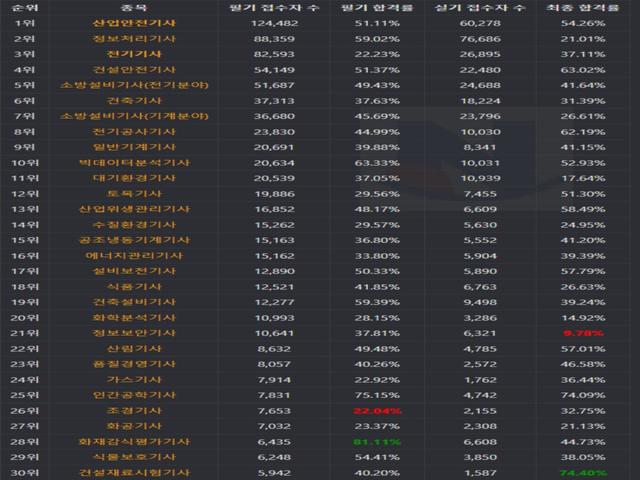Select the 건설재료시험기사 name cell

pos(134,473)
